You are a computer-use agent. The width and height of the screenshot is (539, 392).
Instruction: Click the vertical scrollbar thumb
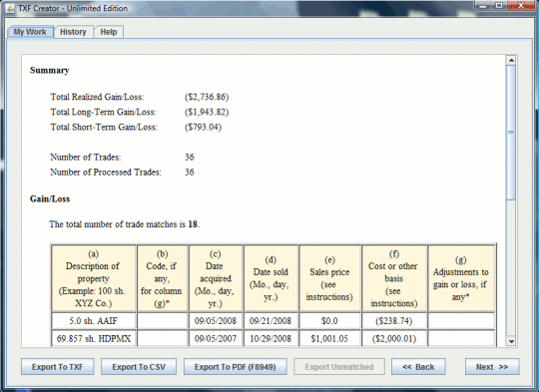(x=511, y=133)
